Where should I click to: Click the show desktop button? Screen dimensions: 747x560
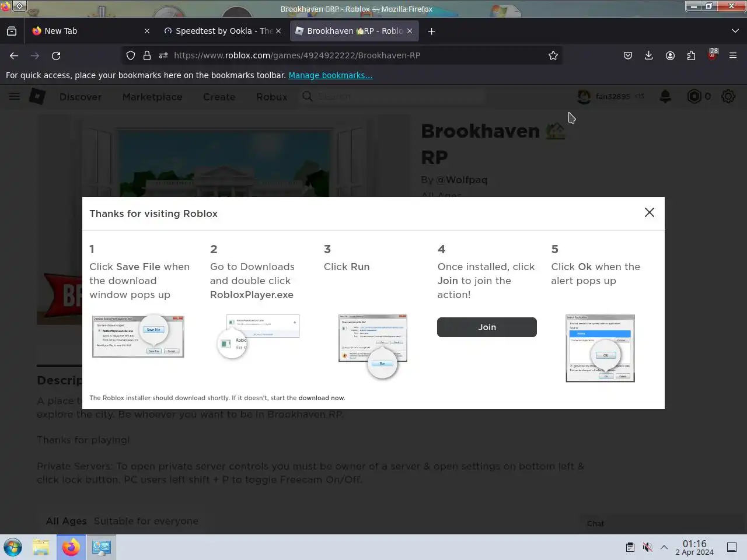[x=732, y=547]
